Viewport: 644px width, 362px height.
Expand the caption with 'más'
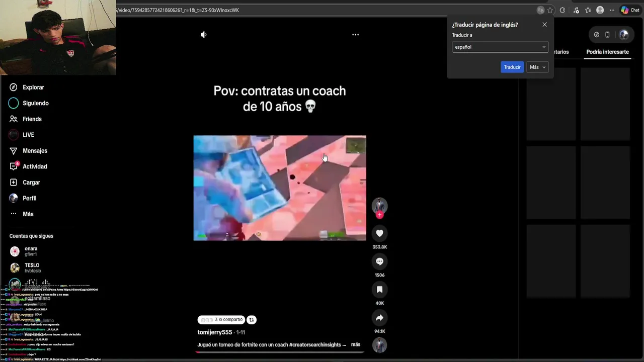click(x=355, y=344)
